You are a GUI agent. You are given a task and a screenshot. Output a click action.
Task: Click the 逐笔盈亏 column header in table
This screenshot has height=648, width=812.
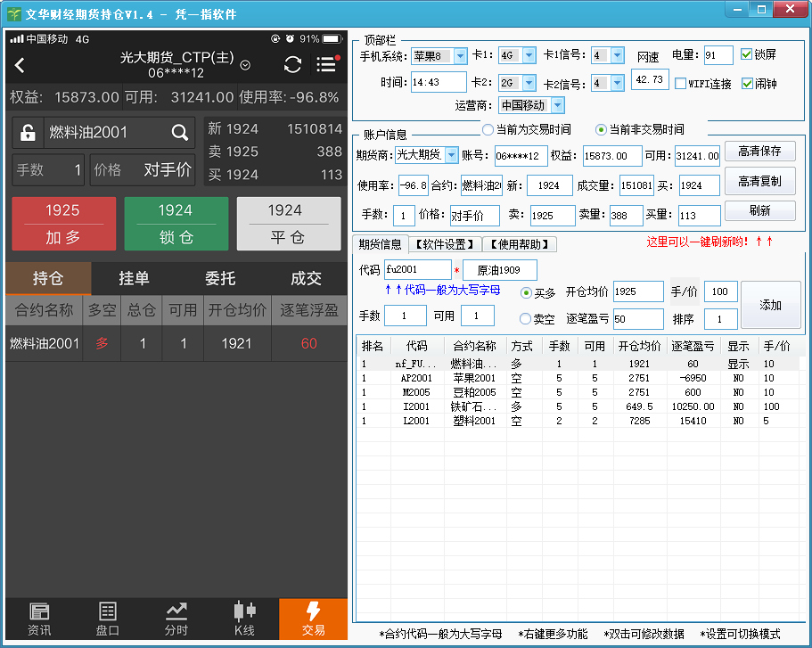[693, 346]
